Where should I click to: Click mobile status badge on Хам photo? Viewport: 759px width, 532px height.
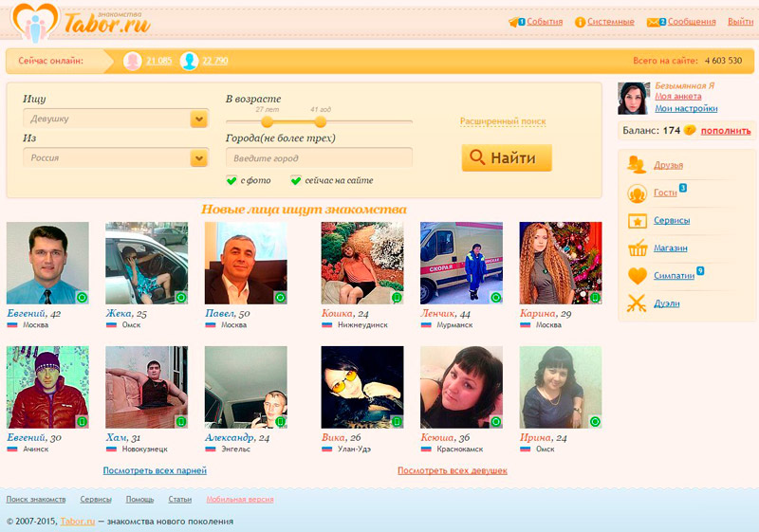coord(181,422)
